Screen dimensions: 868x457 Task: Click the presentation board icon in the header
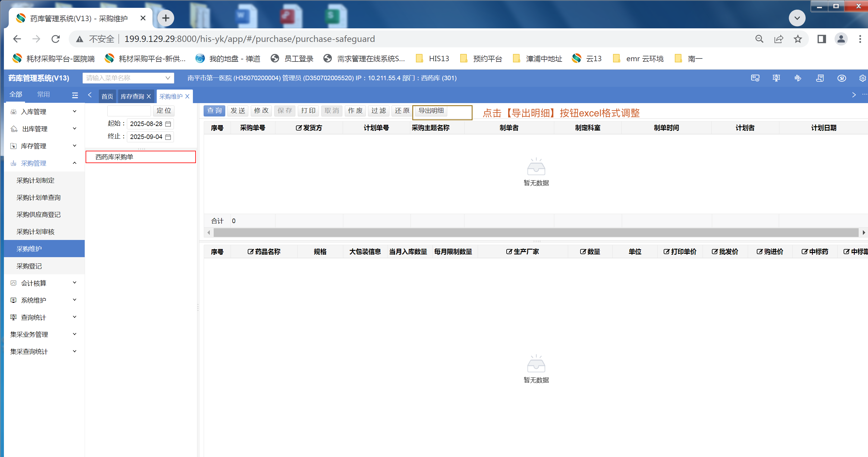776,78
